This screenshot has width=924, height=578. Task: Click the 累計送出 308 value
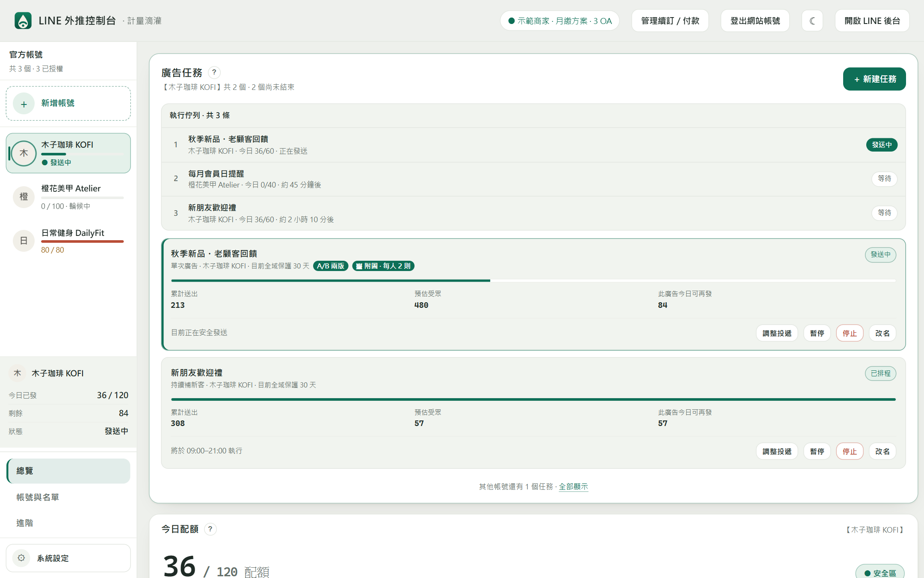coord(178,423)
